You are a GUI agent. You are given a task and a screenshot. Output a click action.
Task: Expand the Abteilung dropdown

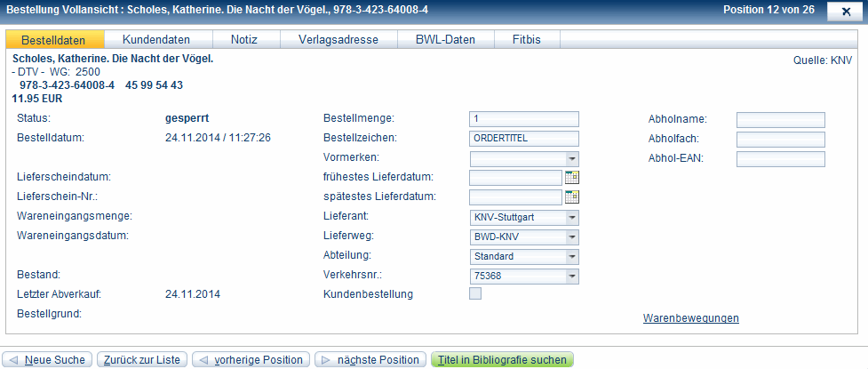click(571, 256)
